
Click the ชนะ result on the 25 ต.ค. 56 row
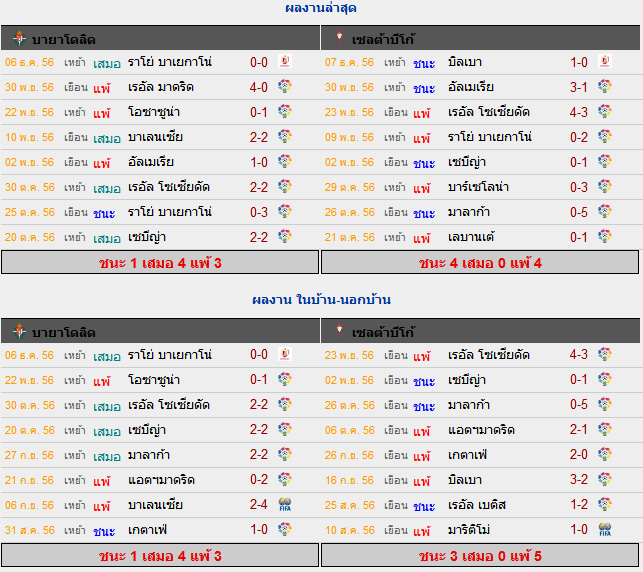104,213
